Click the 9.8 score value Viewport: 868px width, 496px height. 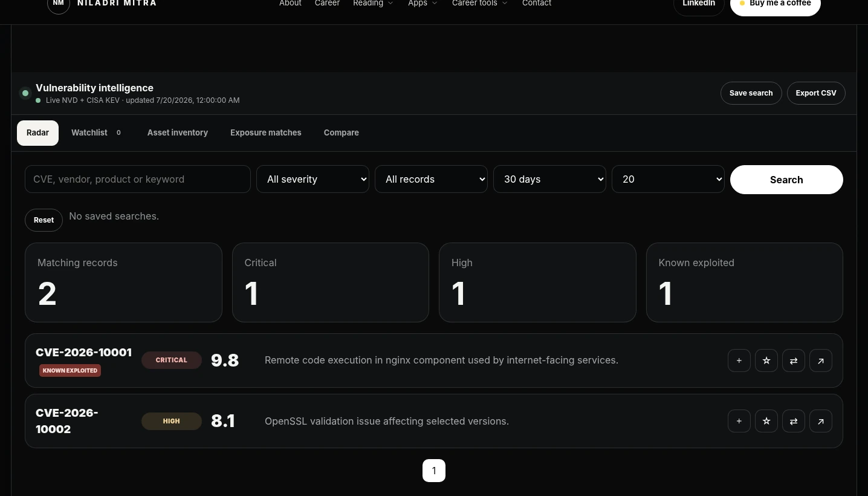(x=225, y=361)
